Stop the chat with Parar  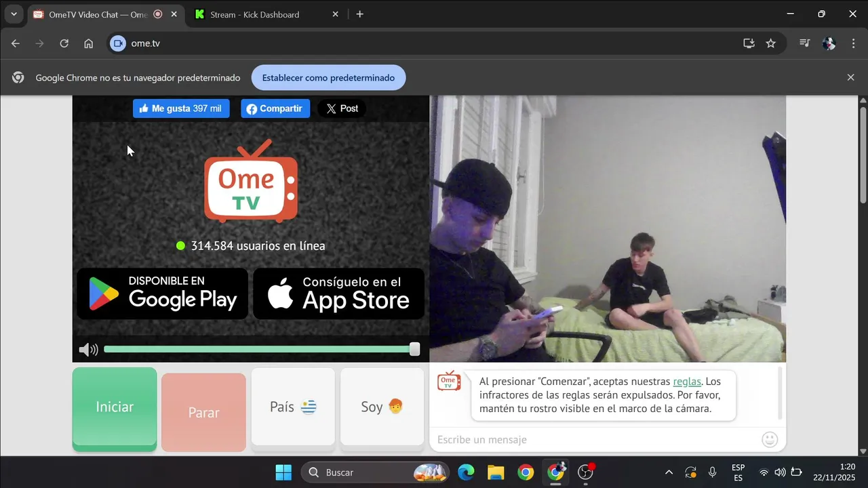pos(203,412)
